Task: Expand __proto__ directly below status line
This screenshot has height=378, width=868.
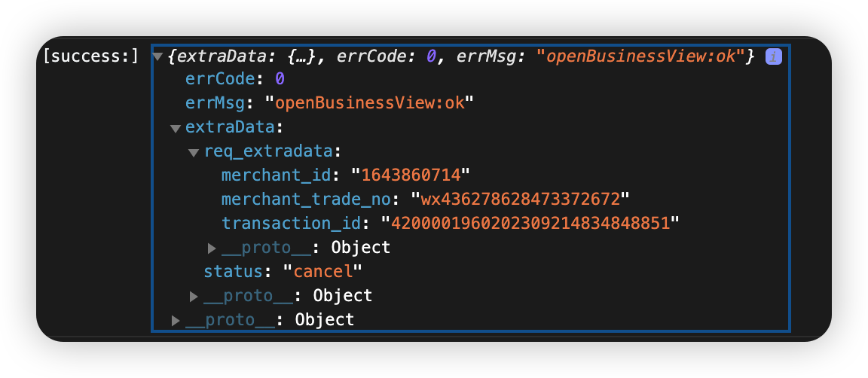Action: pos(194,296)
